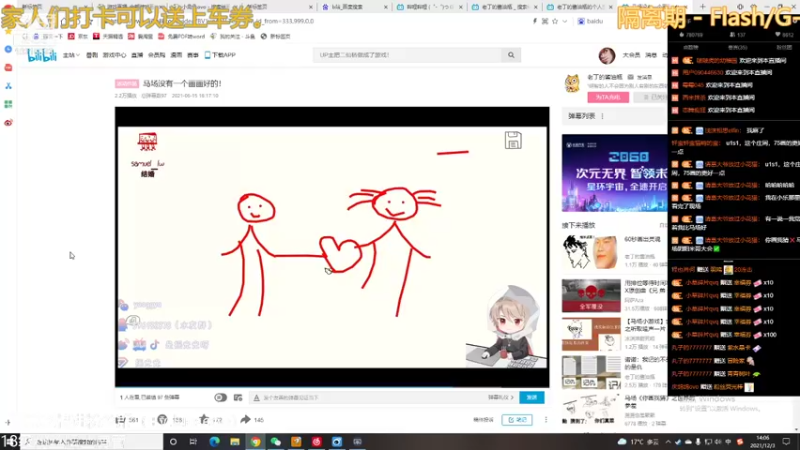
Task: Click the bookmark star in address bar
Action: [x=555, y=21]
